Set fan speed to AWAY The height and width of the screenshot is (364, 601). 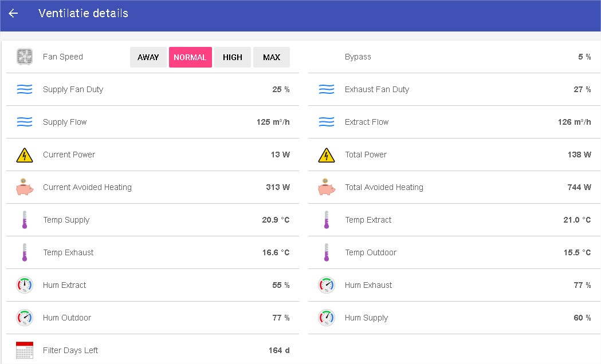tap(148, 57)
